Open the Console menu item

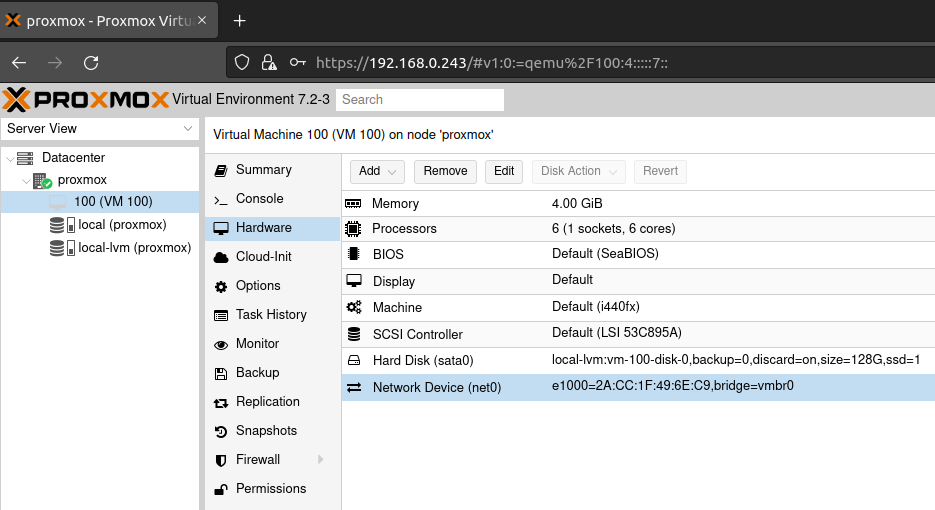coord(259,199)
